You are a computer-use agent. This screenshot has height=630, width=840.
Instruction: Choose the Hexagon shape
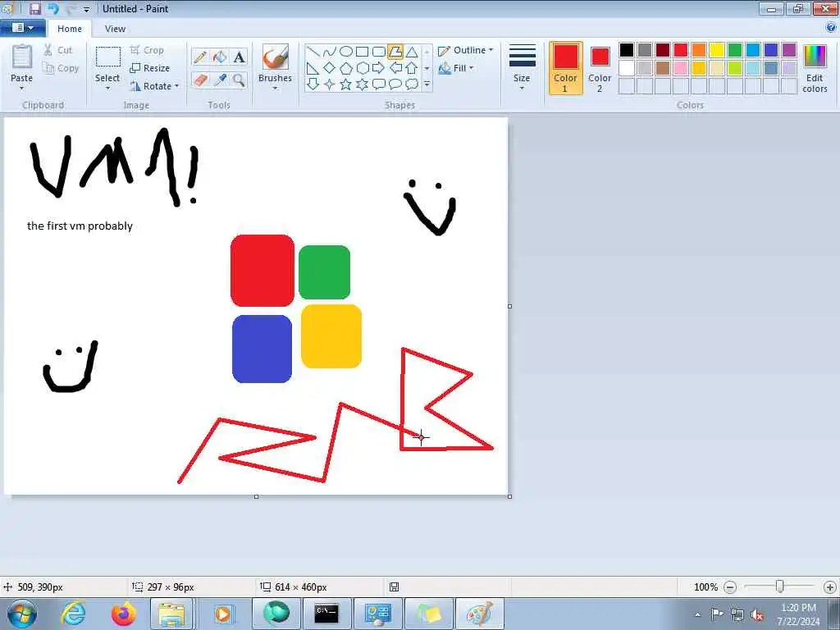[x=362, y=68]
